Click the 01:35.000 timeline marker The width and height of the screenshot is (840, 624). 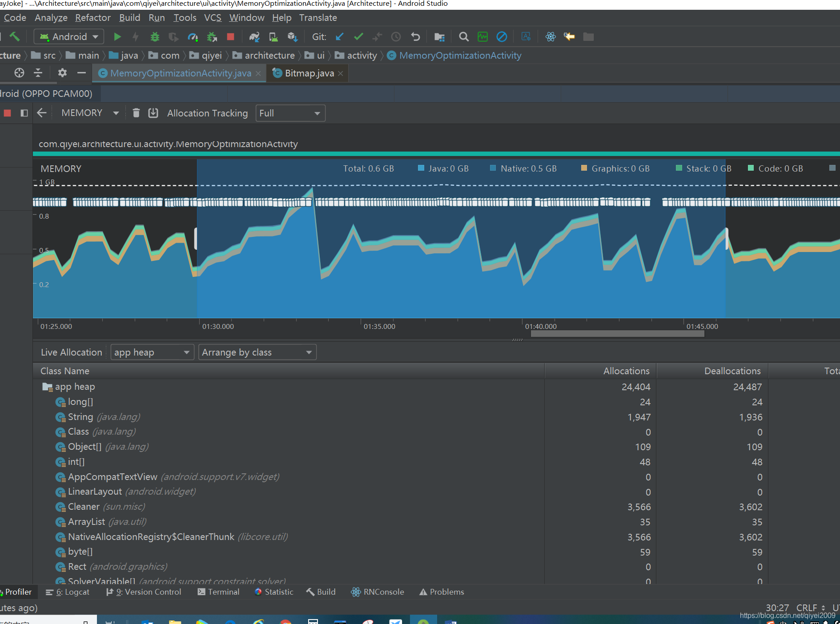(379, 326)
